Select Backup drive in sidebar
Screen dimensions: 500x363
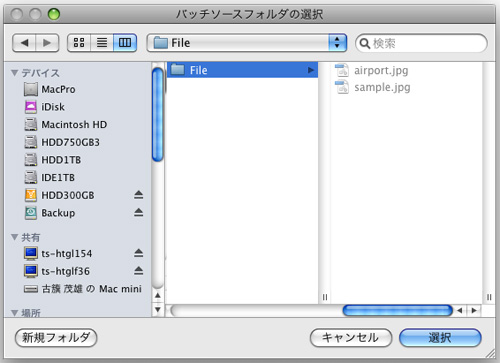[x=78, y=213]
